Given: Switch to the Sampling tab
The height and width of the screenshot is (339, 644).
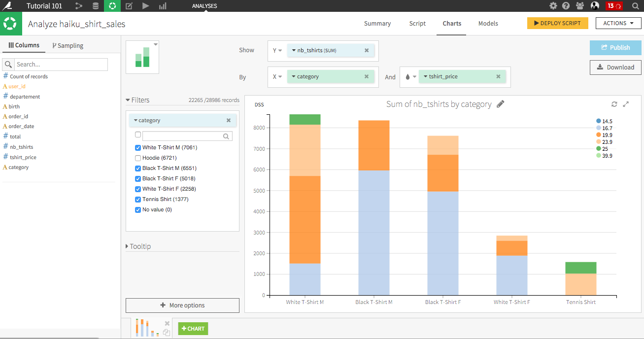Looking at the screenshot, I should point(67,45).
